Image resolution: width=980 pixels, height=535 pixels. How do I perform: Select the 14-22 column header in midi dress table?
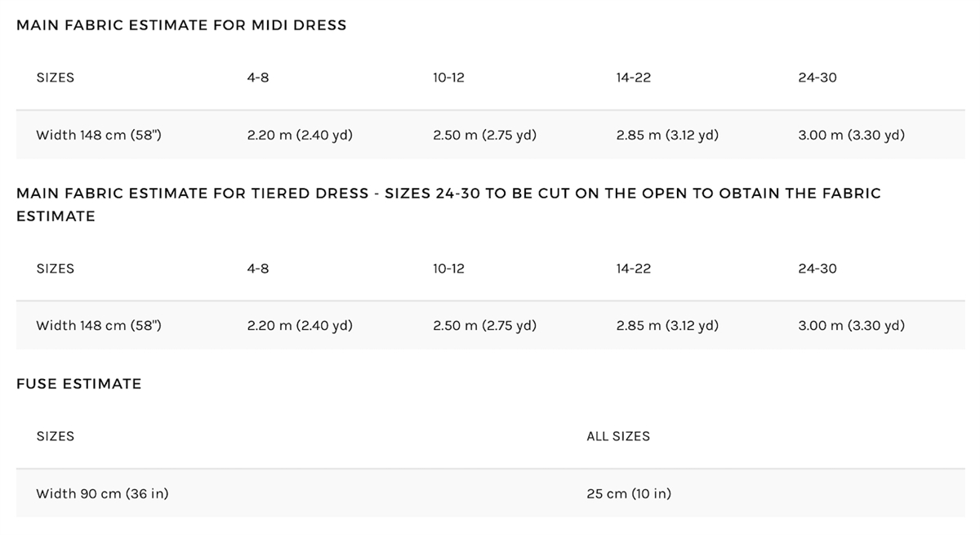[634, 78]
